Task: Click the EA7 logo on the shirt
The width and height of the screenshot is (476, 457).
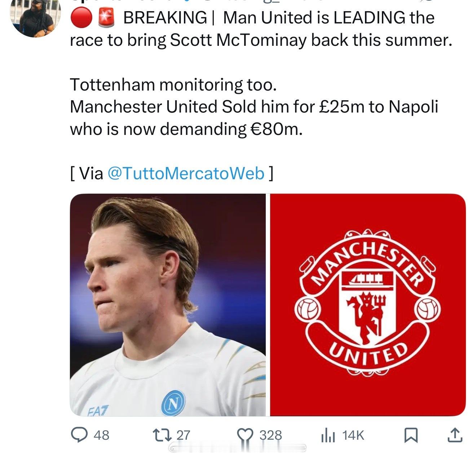Action: [97, 410]
